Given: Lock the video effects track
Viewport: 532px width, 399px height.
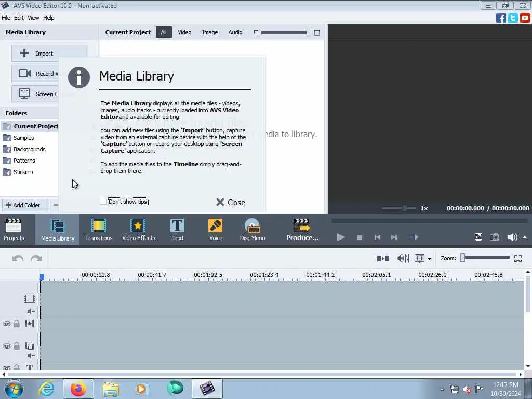Looking at the screenshot, I should click(17, 323).
